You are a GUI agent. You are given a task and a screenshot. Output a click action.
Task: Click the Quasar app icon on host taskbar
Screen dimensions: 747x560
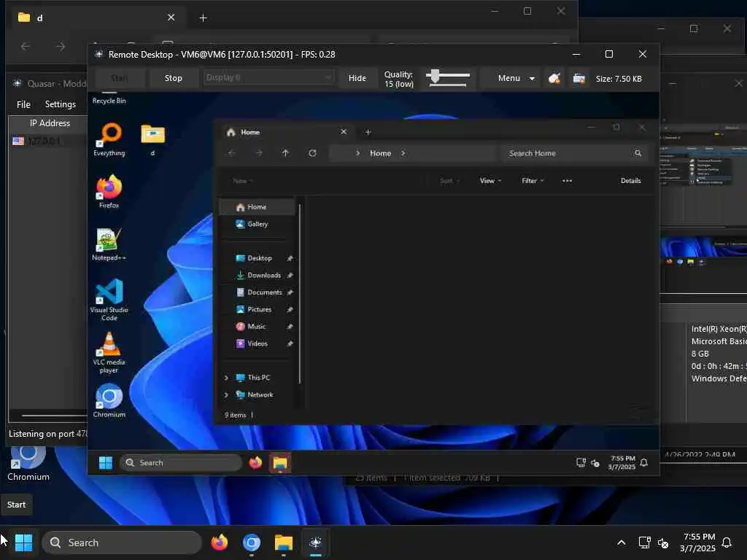tap(315, 542)
